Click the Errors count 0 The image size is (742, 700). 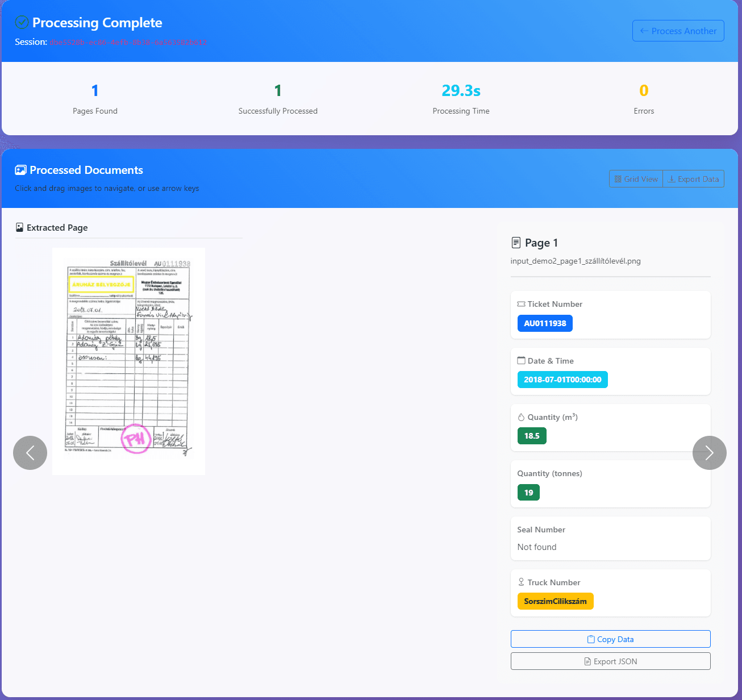point(644,90)
